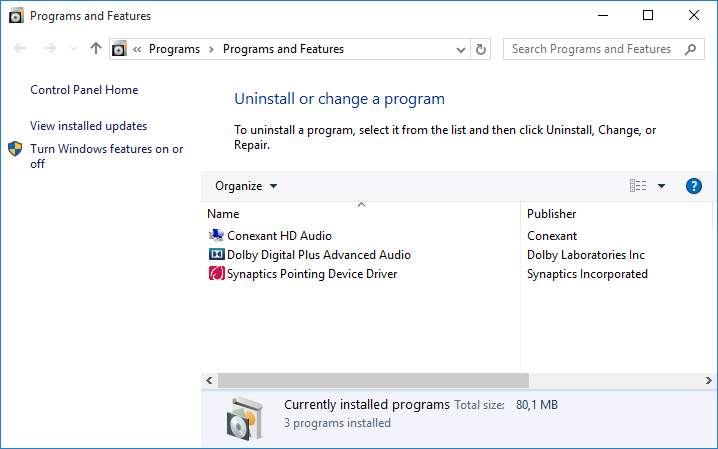The image size is (718, 449).
Task: Expand the chevron after Programs breadcrumb
Action: click(211, 49)
